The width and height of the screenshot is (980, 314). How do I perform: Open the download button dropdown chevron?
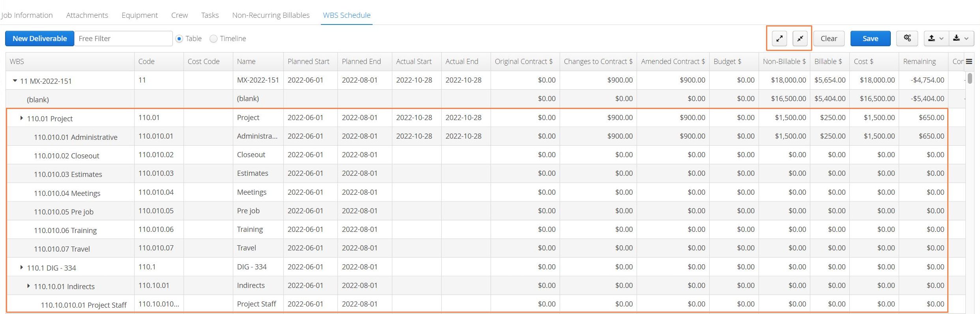pyautogui.click(x=966, y=39)
